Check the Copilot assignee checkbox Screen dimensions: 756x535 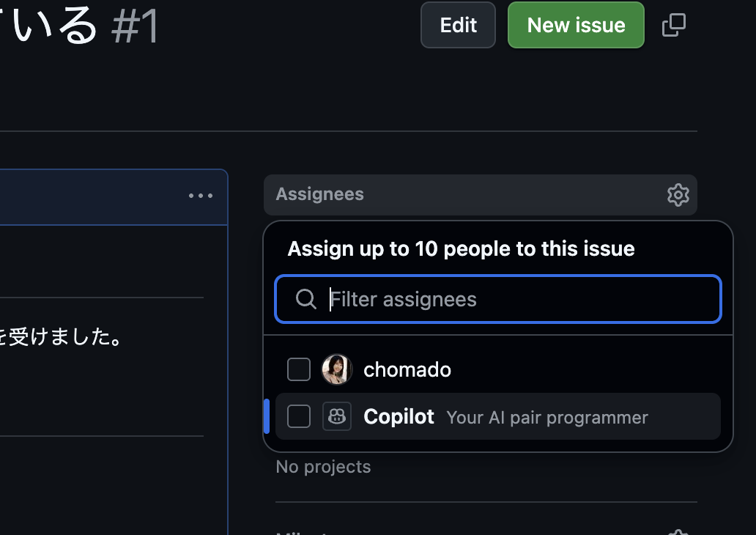point(298,416)
